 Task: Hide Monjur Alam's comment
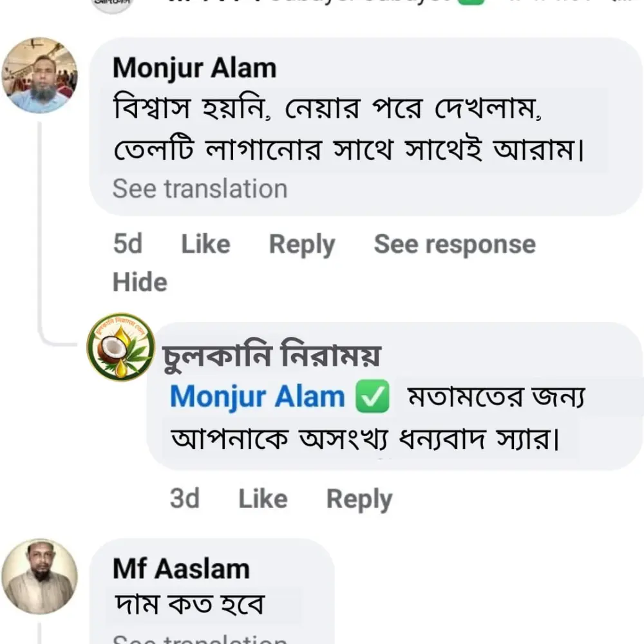pyautogui.click(x=140, y=282)
